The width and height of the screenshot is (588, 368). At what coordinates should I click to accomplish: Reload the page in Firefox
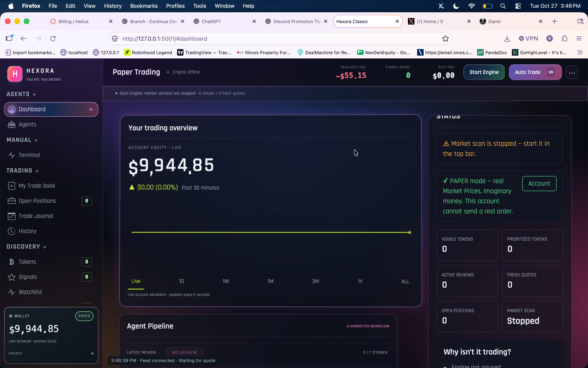click(53, 38)
